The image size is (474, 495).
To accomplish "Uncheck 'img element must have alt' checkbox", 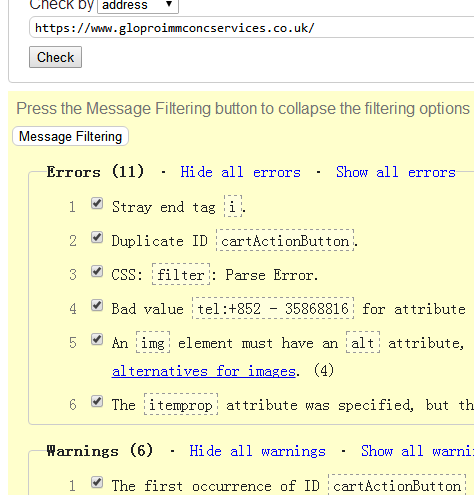I will point(97,339).
